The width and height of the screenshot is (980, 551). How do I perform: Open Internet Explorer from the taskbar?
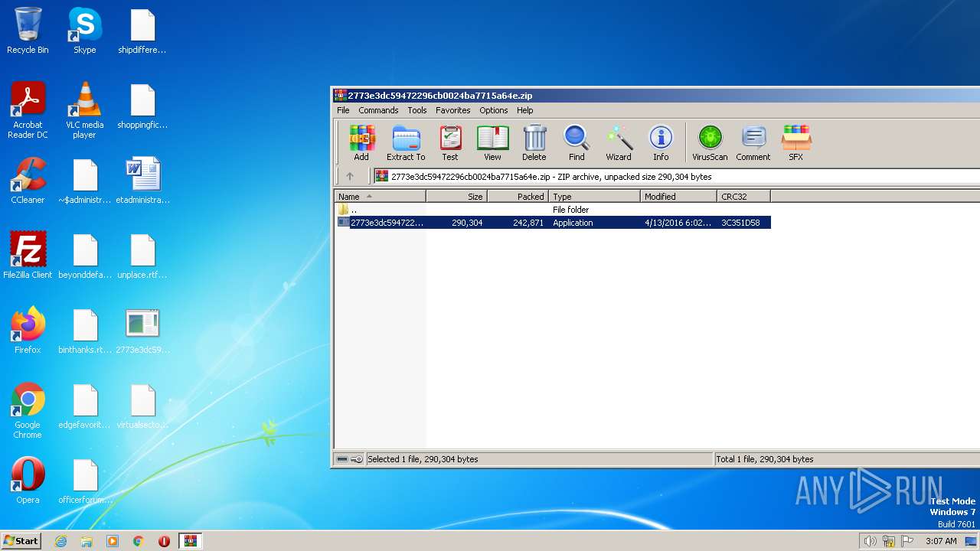61,541
